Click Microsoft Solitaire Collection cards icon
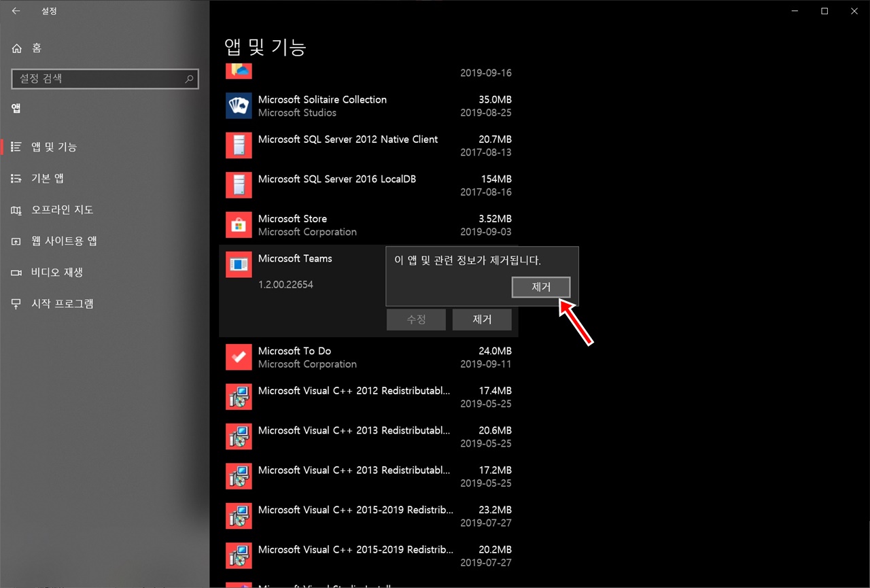 coord(239,106)
